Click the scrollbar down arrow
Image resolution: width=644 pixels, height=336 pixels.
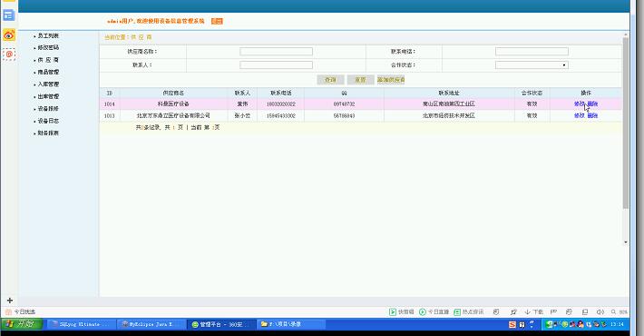coord(626,242)
